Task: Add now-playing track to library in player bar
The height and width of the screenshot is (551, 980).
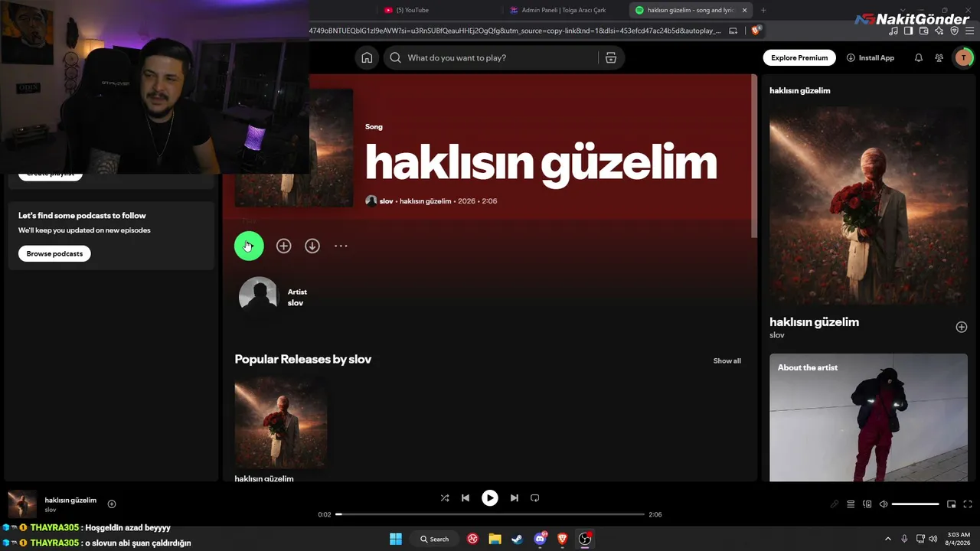Action: (x=112, y=504)
